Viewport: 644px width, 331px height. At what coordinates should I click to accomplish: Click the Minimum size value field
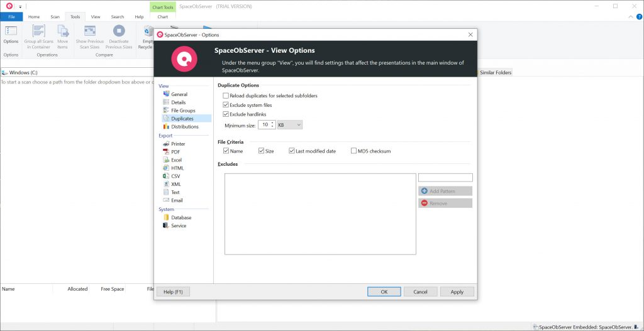point(264,125)
